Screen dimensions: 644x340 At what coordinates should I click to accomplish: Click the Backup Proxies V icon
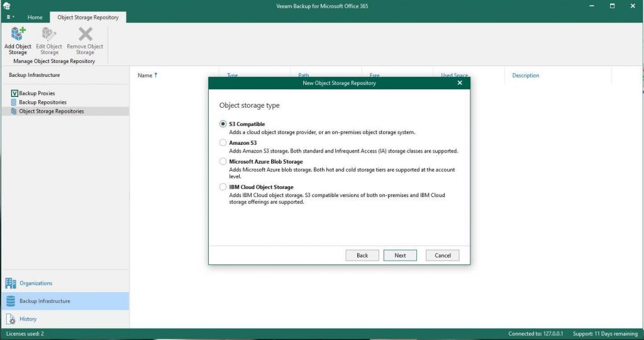pos(14,93)
